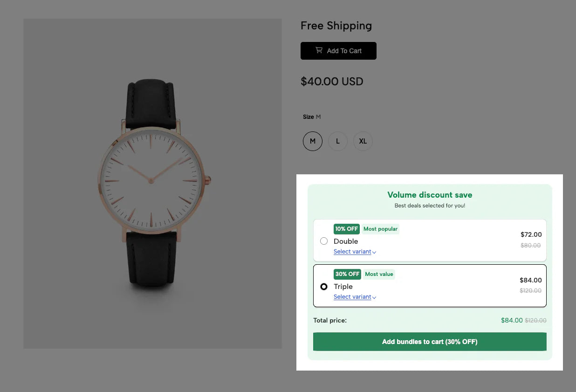This screenshot has width=576, height=392.
Task: Click the Most popular tag
Action: 380,229
